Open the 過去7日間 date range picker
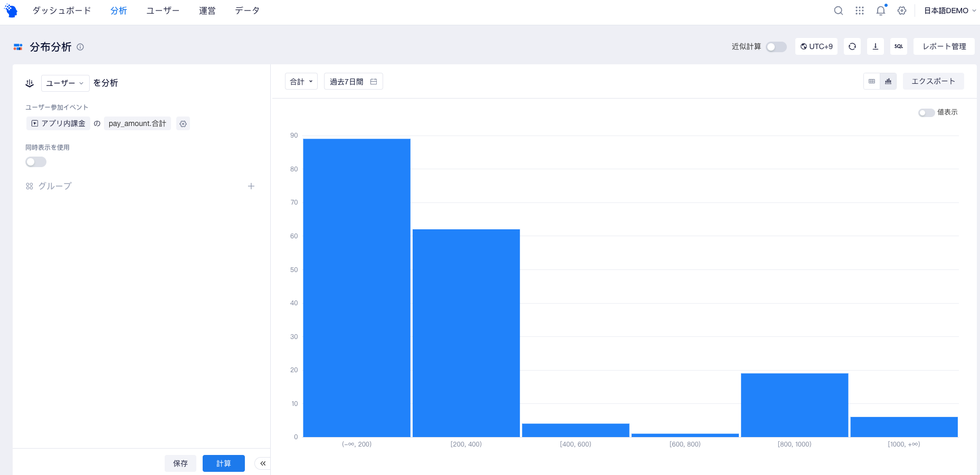 354,81
